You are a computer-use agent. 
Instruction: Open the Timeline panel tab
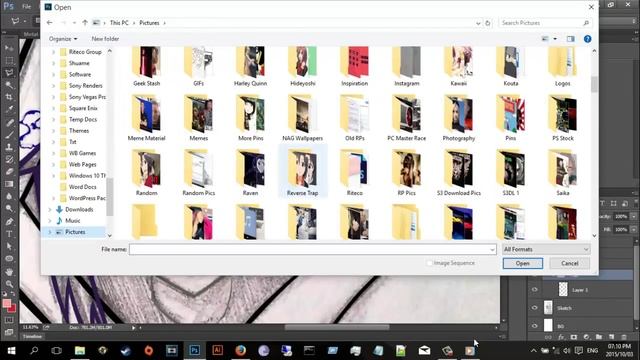(32, 337)
